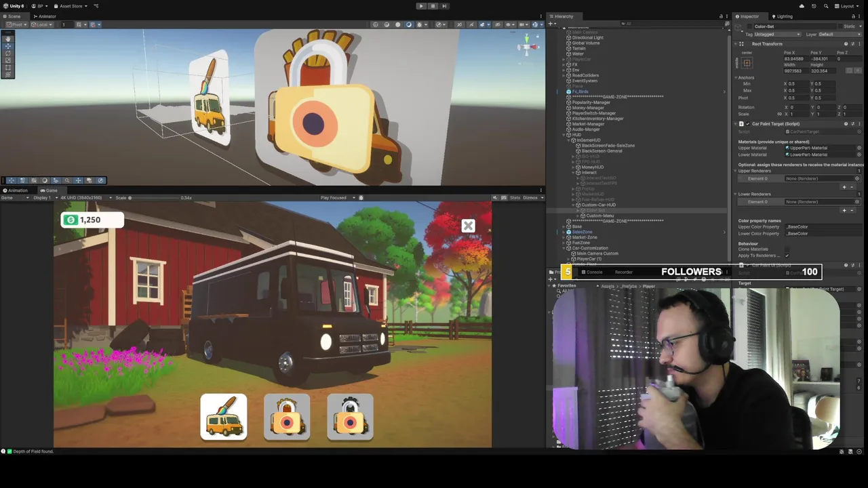Open the anchor presets box
Screen dimensions: 868x488
tap(747, 63)
